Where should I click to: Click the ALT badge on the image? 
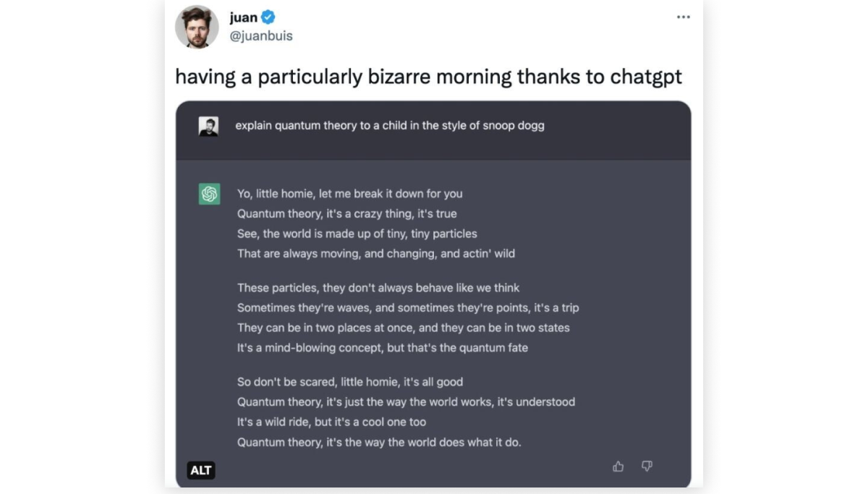(x=201, y=470)
